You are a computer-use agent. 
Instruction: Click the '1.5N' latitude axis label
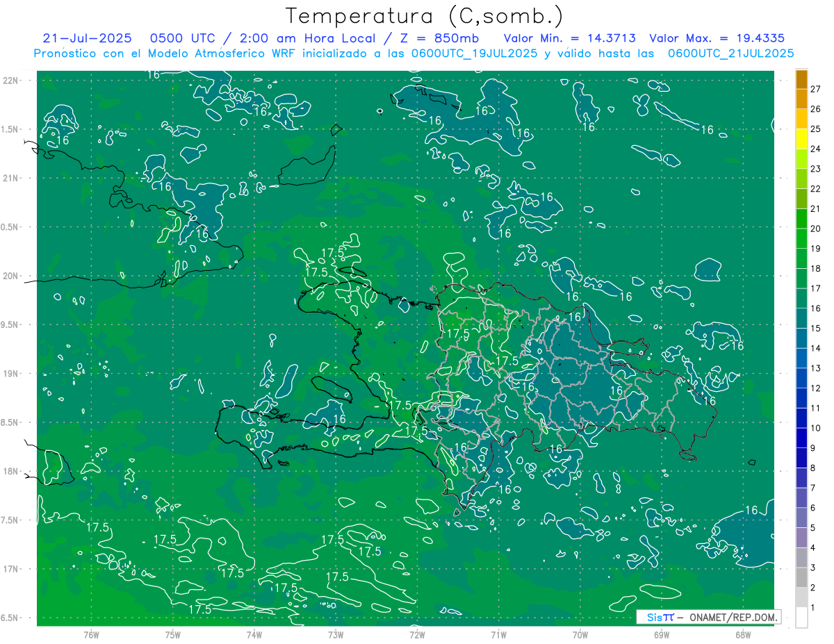[x=11, y=129]
